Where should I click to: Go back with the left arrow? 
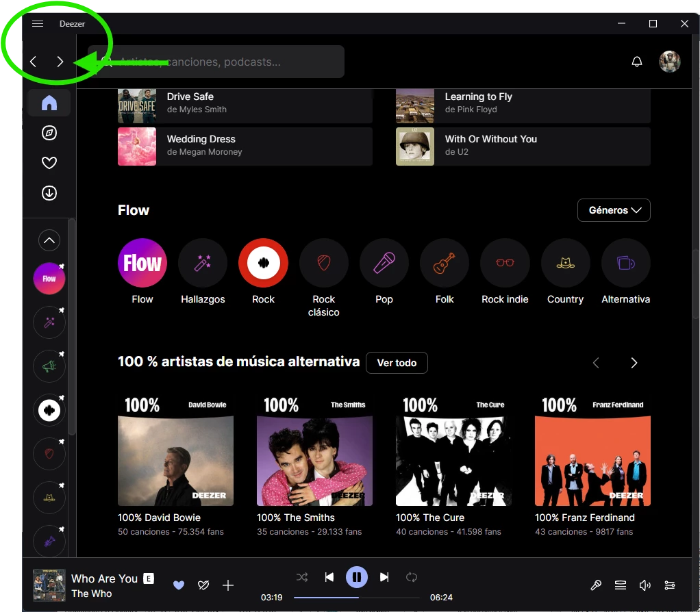[33, 62]
